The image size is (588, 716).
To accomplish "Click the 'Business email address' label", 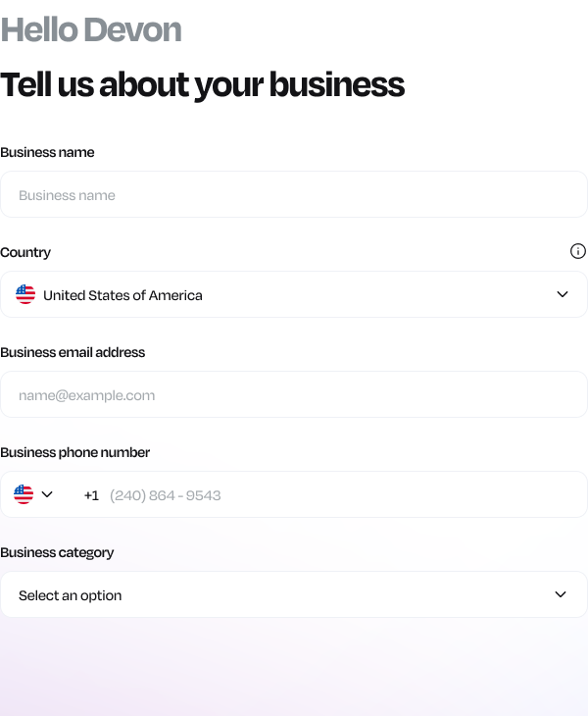I will pos(73,352).
